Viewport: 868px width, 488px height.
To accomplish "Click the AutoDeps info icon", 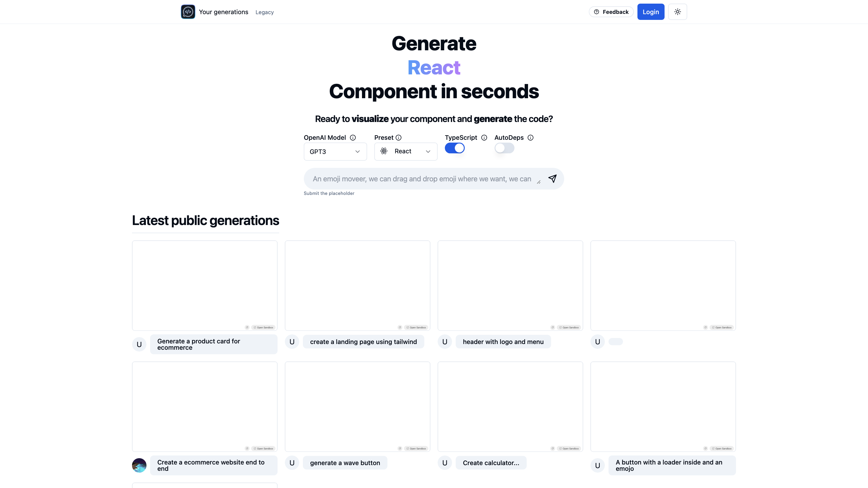I will (530, 137).
